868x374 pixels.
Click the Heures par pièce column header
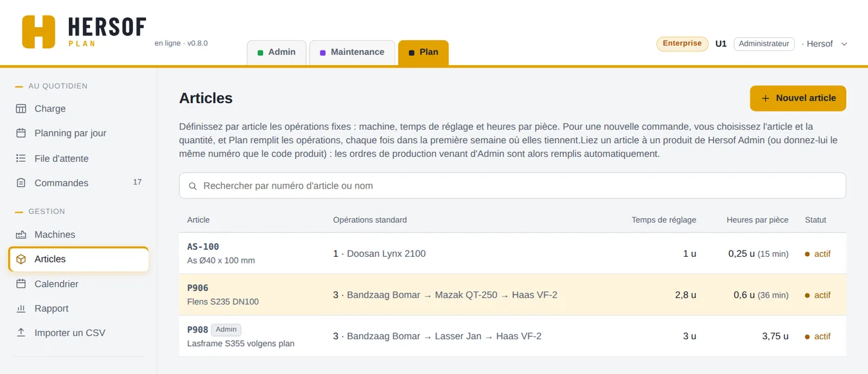(758, 220)
